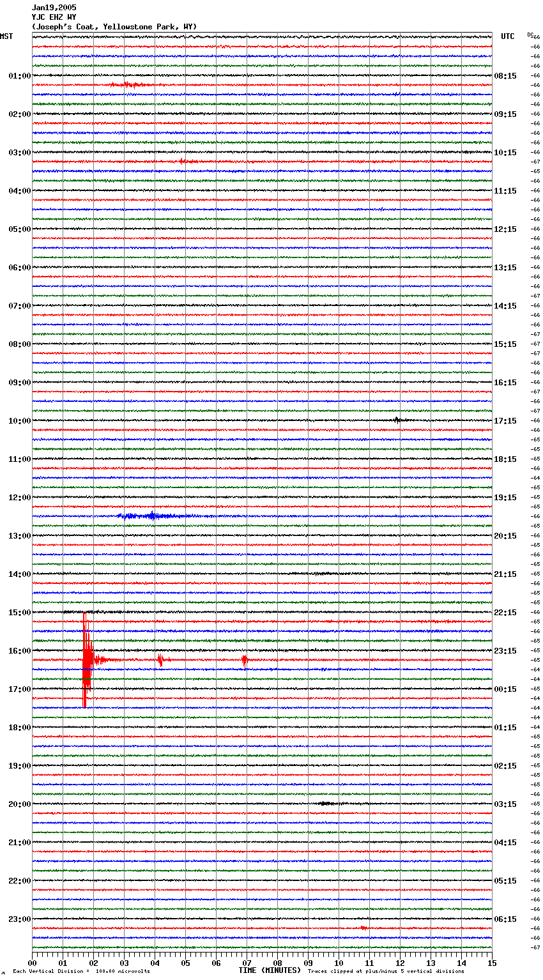The image size is (543, 980).
Task: Click the red aftershock blip near minute 04
Action: click(x=160, y=660)
